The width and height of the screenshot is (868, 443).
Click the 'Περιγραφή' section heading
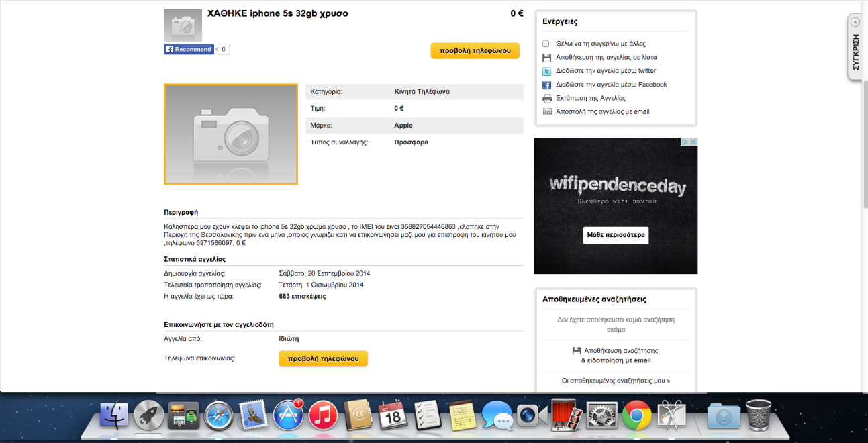click(181, 213)
